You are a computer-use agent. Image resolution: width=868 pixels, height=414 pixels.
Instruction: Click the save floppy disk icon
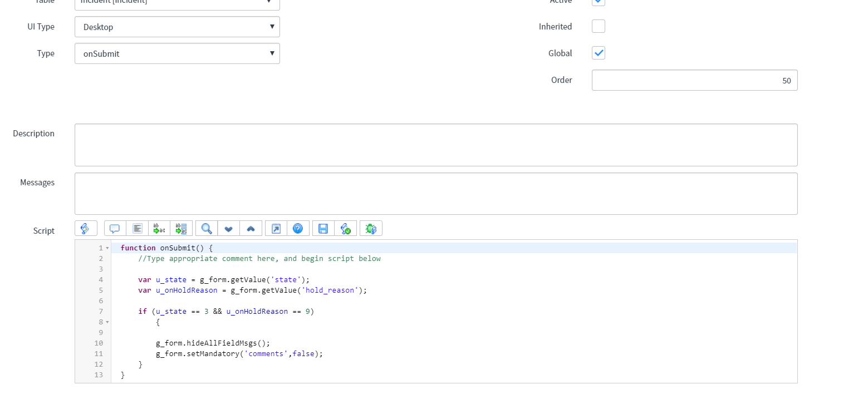click(x=323, y=228)
